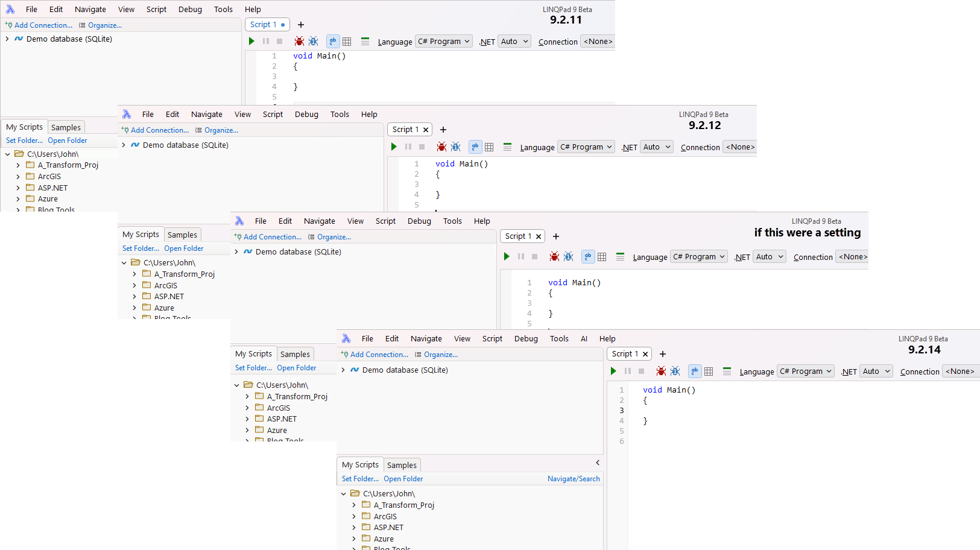Click the stop icon in 9.2.12 window
980x550 pixels.
point(422,147)
